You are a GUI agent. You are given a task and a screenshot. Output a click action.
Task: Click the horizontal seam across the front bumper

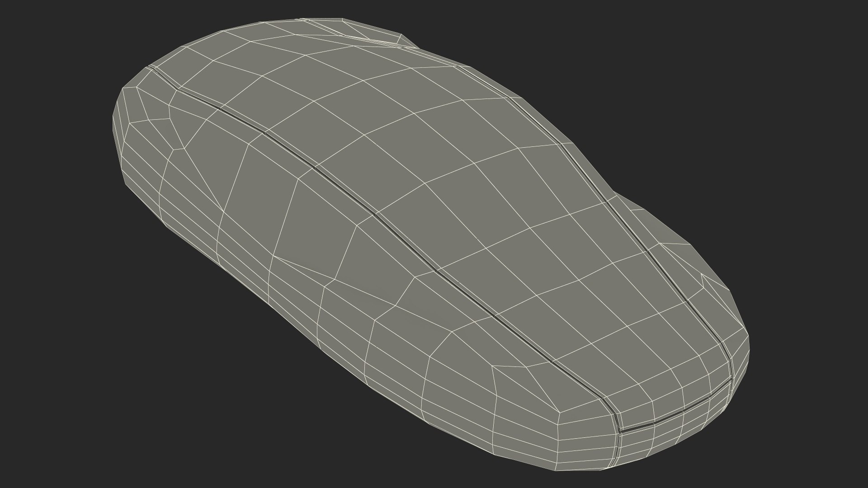point(669,418)
